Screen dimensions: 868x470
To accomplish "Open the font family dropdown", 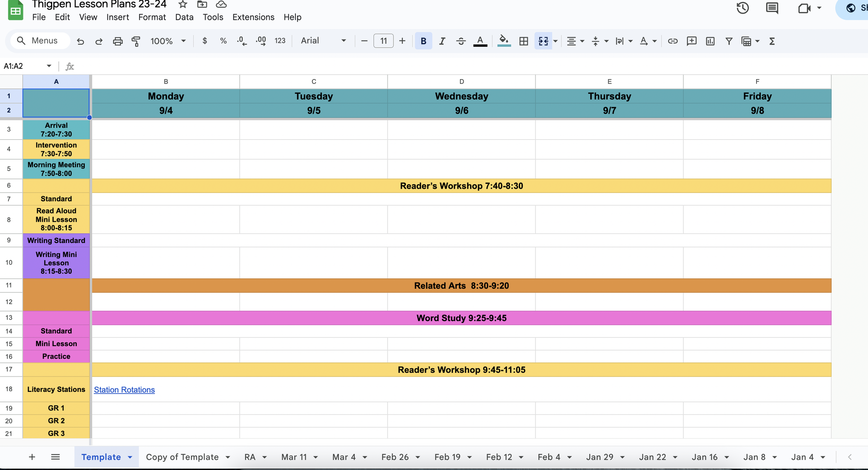I will (323, 41).
